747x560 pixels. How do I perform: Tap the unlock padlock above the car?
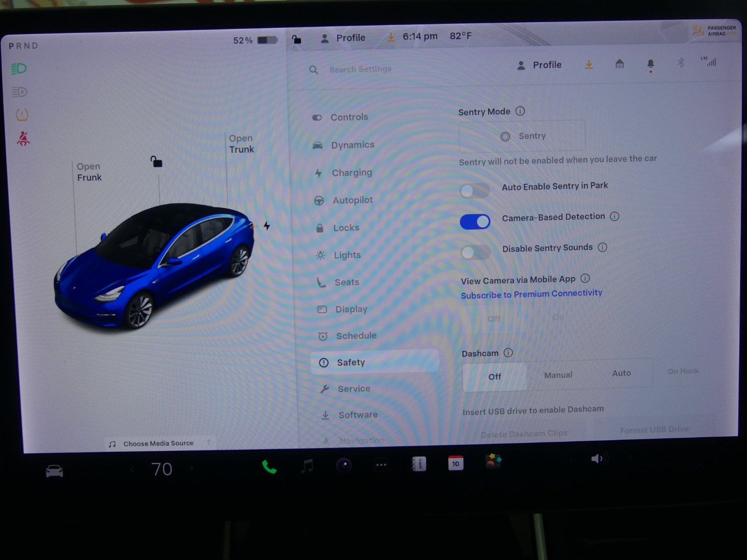click(x=156, y=162)
